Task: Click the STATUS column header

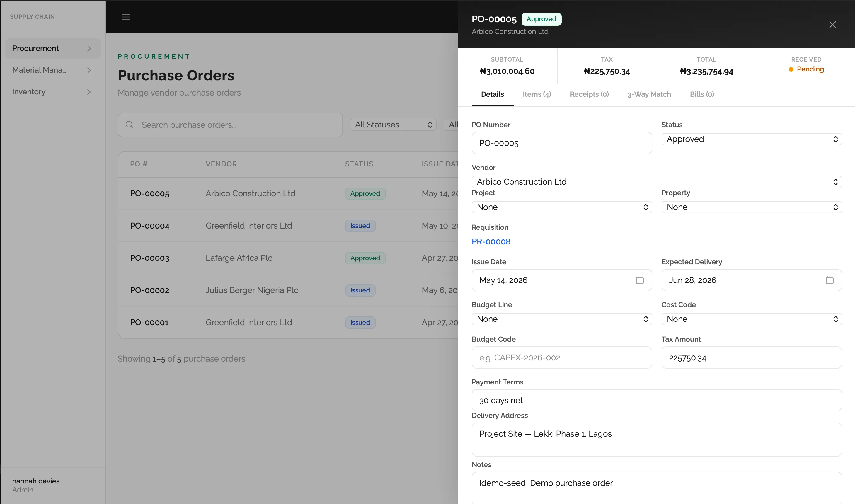Action: pos(359,164)
